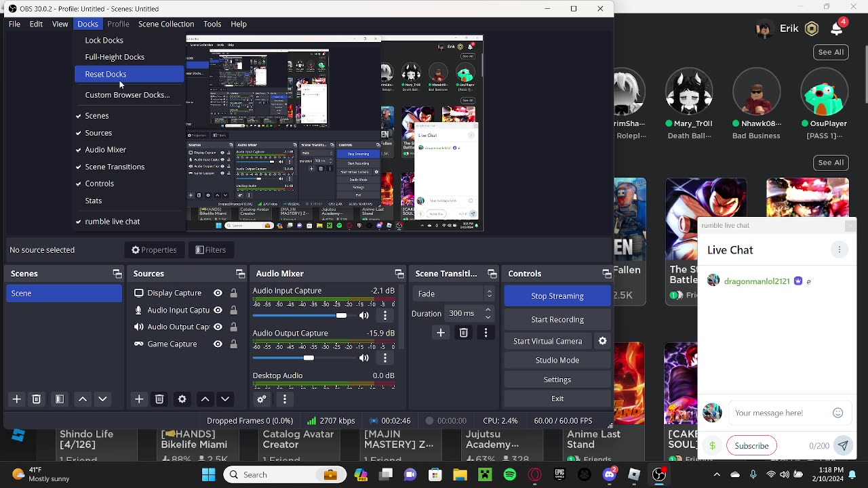
Task: Undock the Scenes panel float icon
Action: tap(117, 274)
